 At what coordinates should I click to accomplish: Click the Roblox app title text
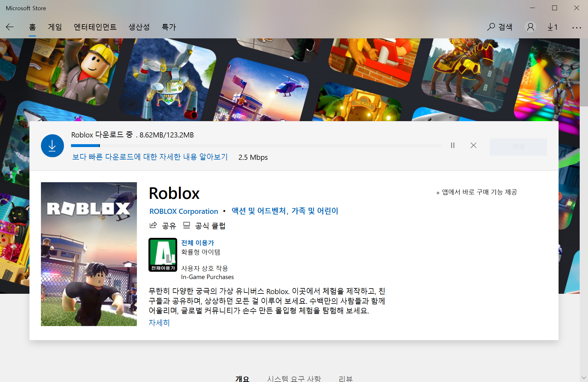(174, 193)
